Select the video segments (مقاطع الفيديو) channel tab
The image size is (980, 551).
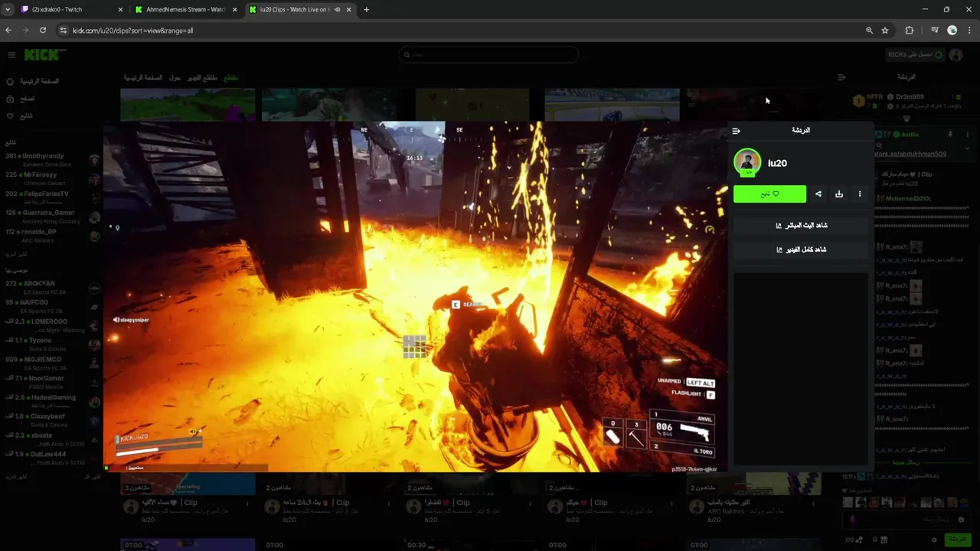(203, 78)
